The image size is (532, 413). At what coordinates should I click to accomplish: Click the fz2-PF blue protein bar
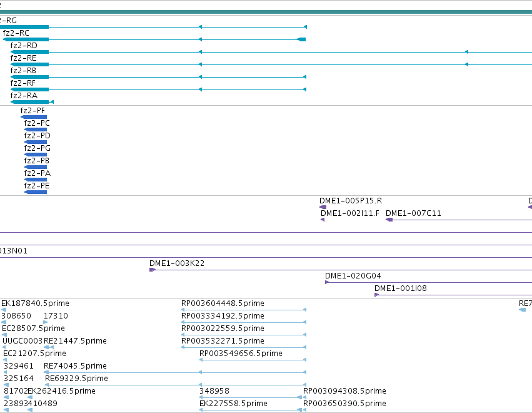(x=34, y=117)
